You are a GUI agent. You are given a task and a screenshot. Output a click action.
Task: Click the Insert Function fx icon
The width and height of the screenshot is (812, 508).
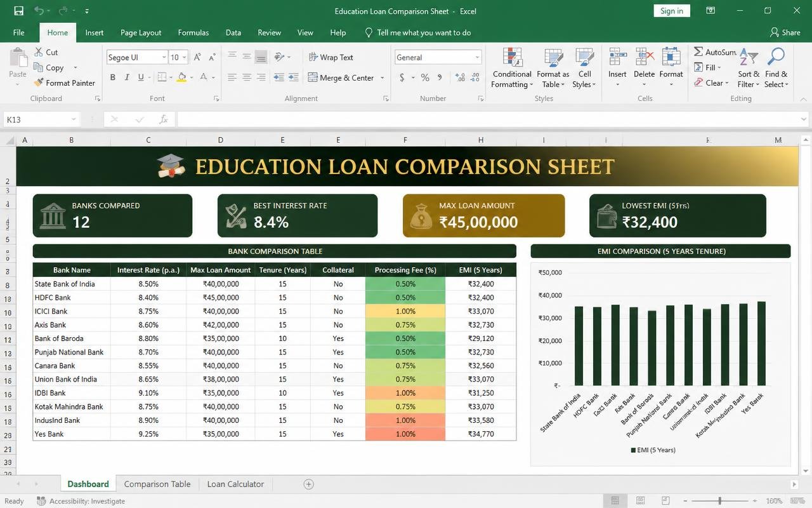pyautogui.click(x=164, y=119)
